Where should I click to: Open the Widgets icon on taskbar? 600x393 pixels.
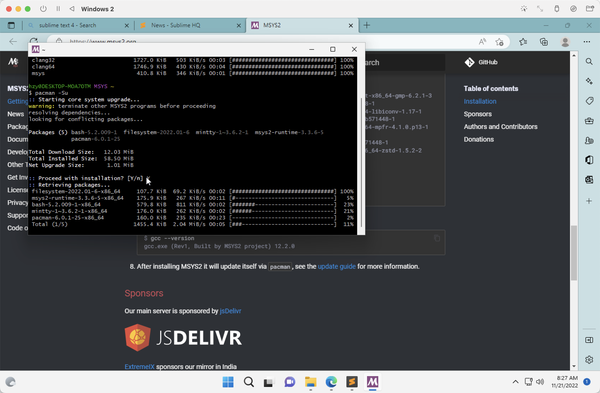(10, 382)
